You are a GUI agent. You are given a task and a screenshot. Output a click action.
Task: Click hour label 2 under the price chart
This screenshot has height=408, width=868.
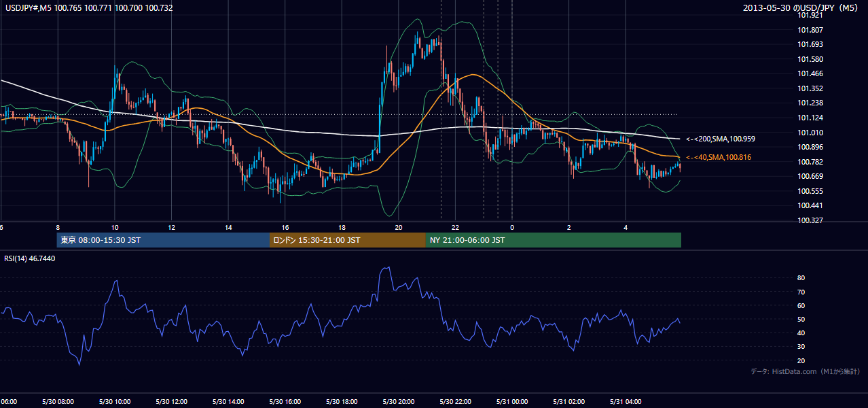click(569, 227)
